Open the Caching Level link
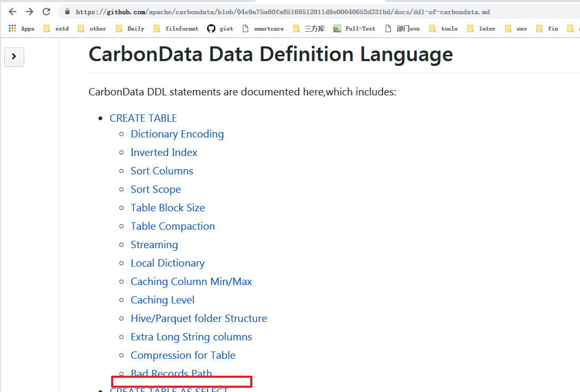Screen dimensions: 580x392 coord(162,300)
